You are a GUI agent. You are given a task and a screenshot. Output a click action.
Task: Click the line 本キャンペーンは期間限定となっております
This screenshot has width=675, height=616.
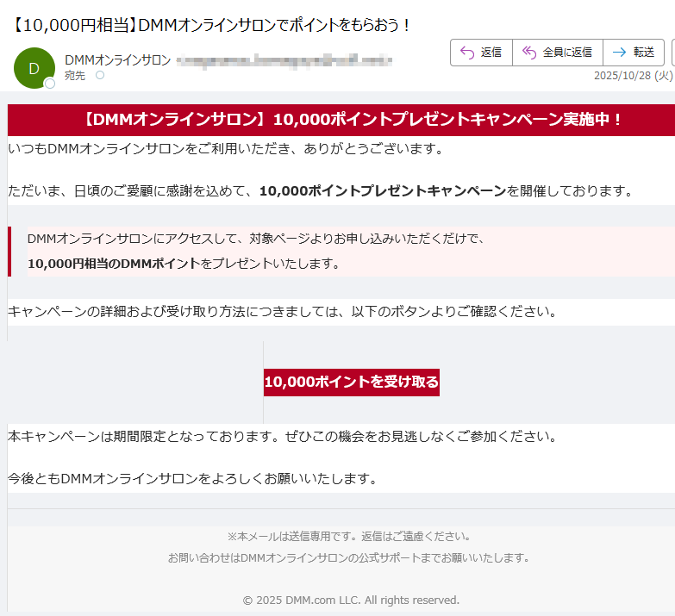click(x=283, y=436)
